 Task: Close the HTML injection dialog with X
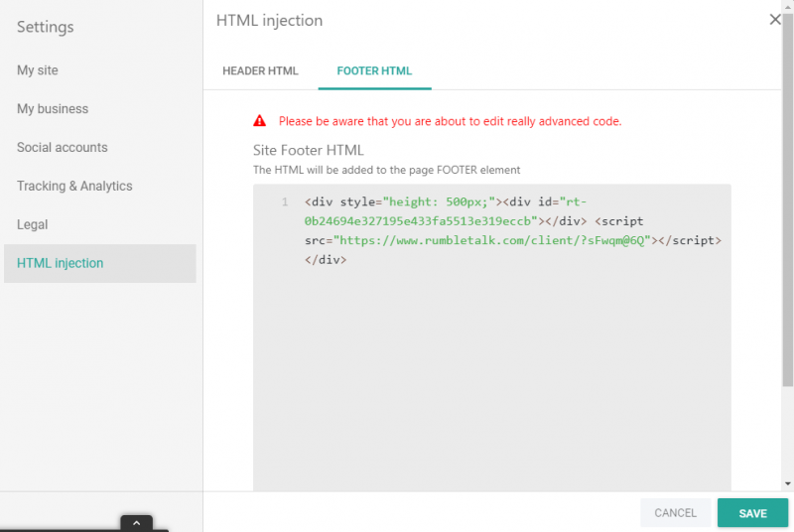775,20
